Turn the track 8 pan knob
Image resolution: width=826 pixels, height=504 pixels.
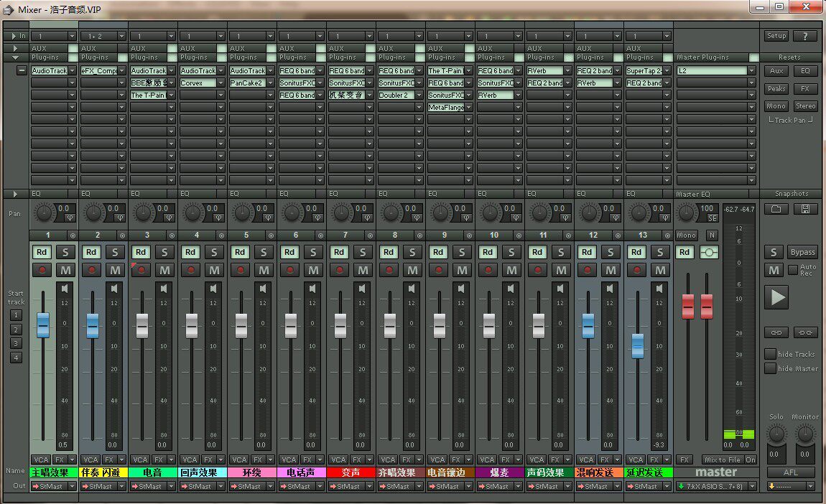[x=391, y=213]
